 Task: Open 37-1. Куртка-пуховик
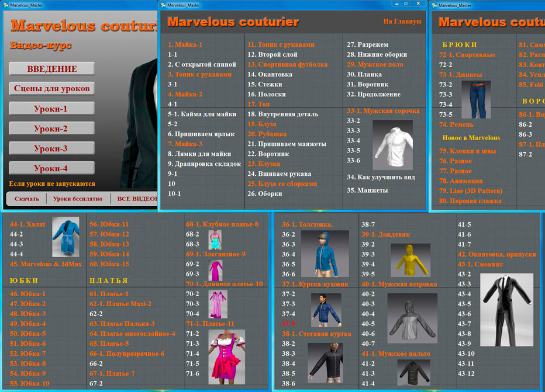tap(315, 284)
